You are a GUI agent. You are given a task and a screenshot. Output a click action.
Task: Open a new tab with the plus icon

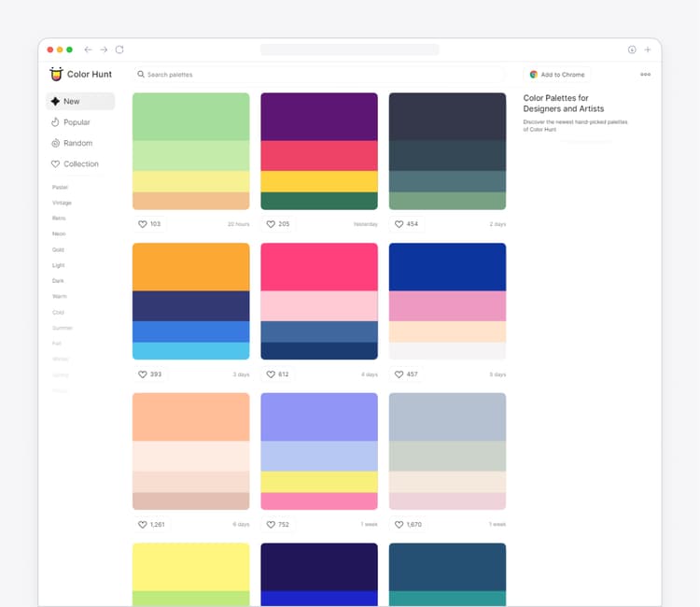(648, 49)
